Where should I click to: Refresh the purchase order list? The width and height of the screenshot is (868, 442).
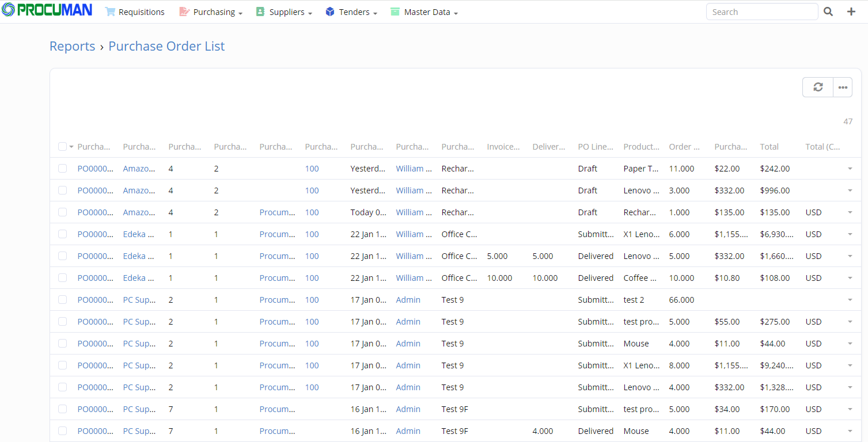coord(818,87)
